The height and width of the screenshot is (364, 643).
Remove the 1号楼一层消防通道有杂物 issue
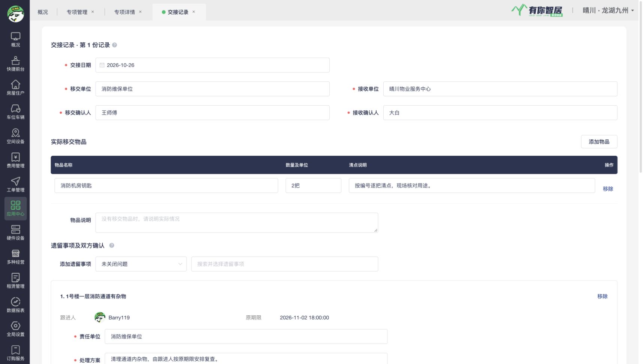(x=602, y=296)
